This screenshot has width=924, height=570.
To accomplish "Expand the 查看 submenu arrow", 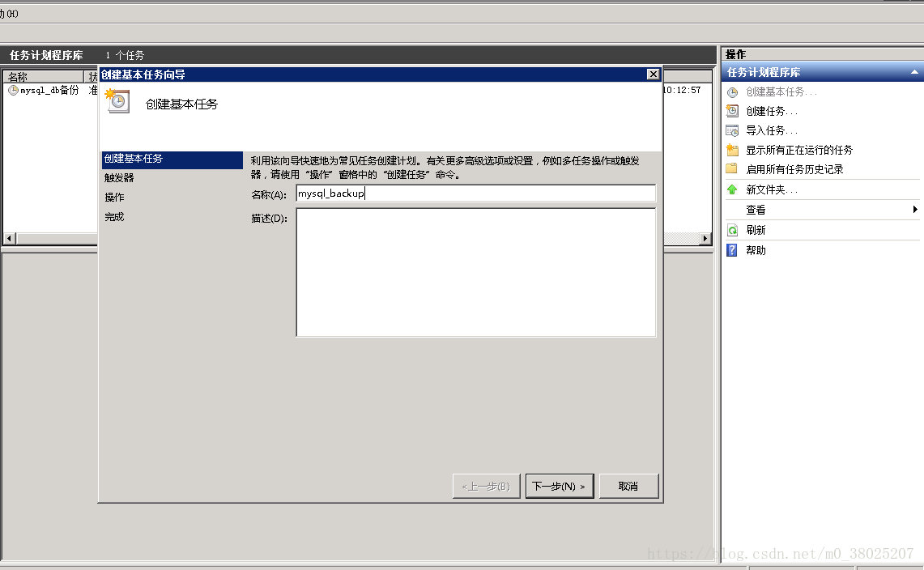I will (x=914, y=209).
